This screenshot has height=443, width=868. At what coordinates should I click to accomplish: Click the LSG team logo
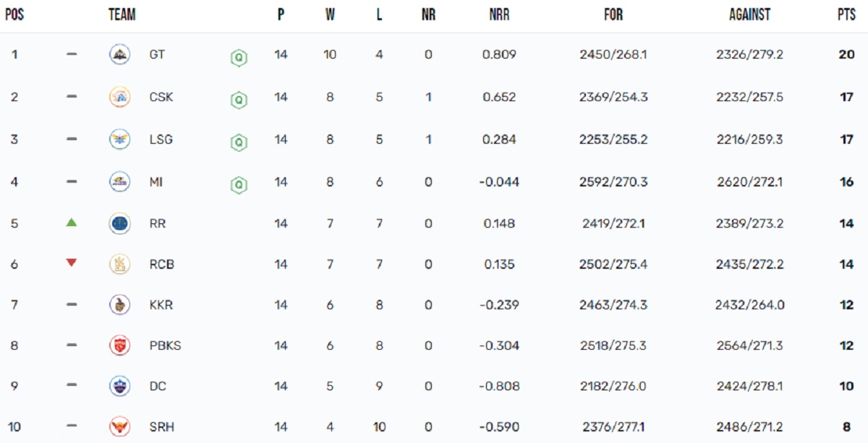point(119,139)
